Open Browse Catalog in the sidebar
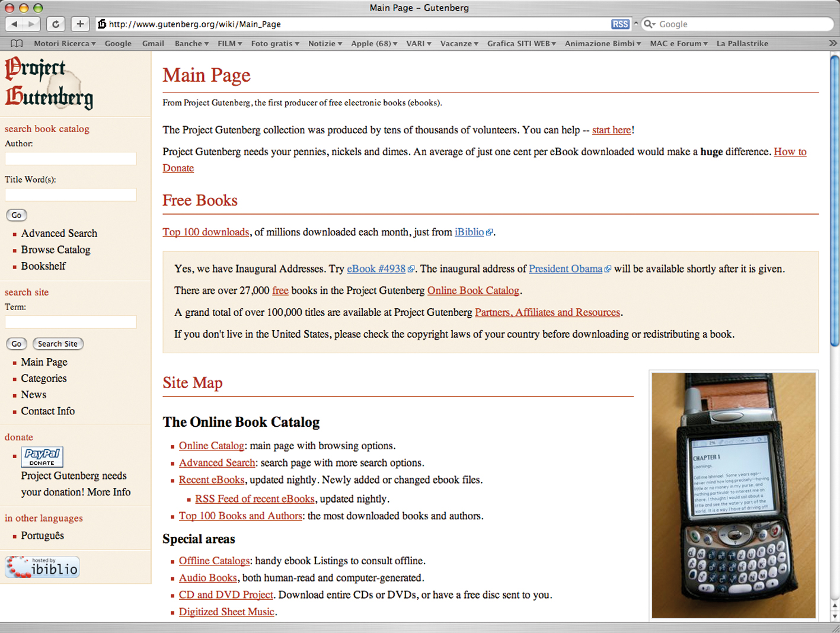The image size is (840, 633). [56, 250]
